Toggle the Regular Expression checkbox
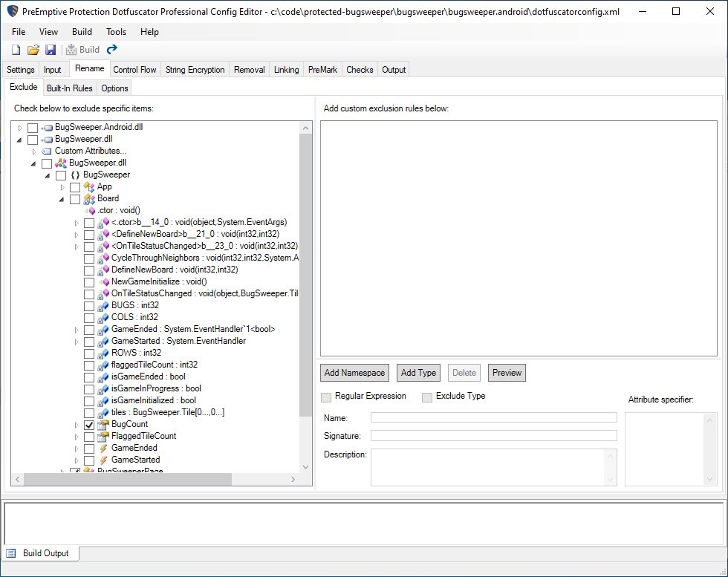Image resolution: width=728 pixels, height=577 pixels. click(326, 397)
